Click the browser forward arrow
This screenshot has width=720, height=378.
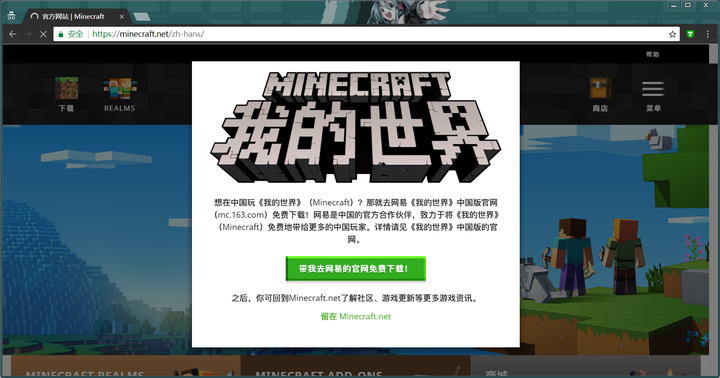[x=28, y=34]
